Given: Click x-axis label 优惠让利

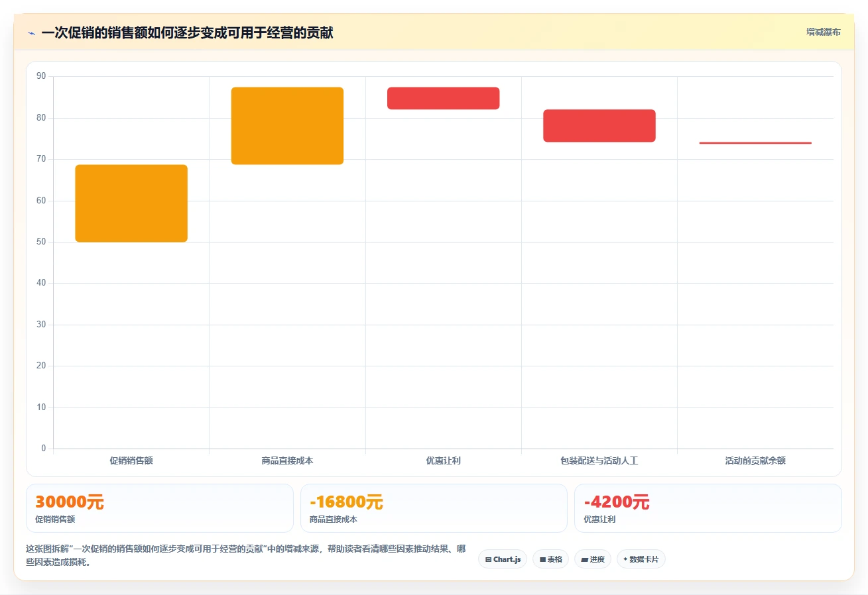Looking at the screenshot, I should 443,460.
